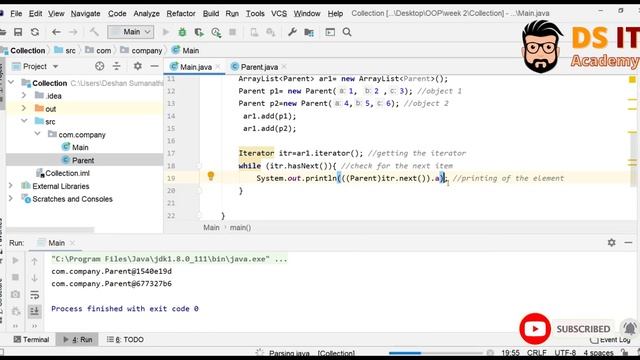Click the Run panel down arrow icon

point(34,278)
